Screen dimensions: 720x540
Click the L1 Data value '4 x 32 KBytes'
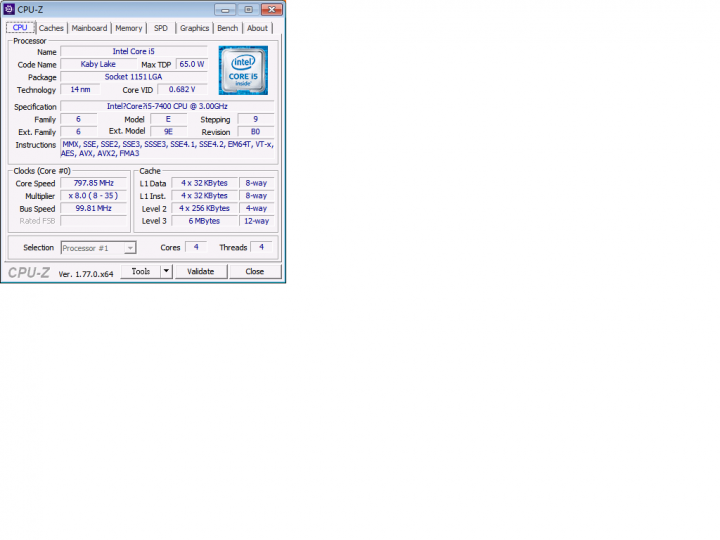click(204, 183)
